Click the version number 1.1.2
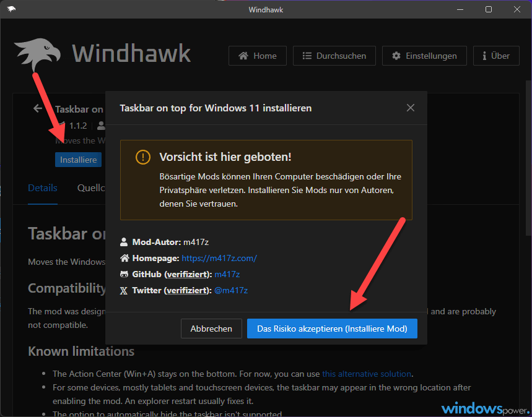 pos(78,126)
